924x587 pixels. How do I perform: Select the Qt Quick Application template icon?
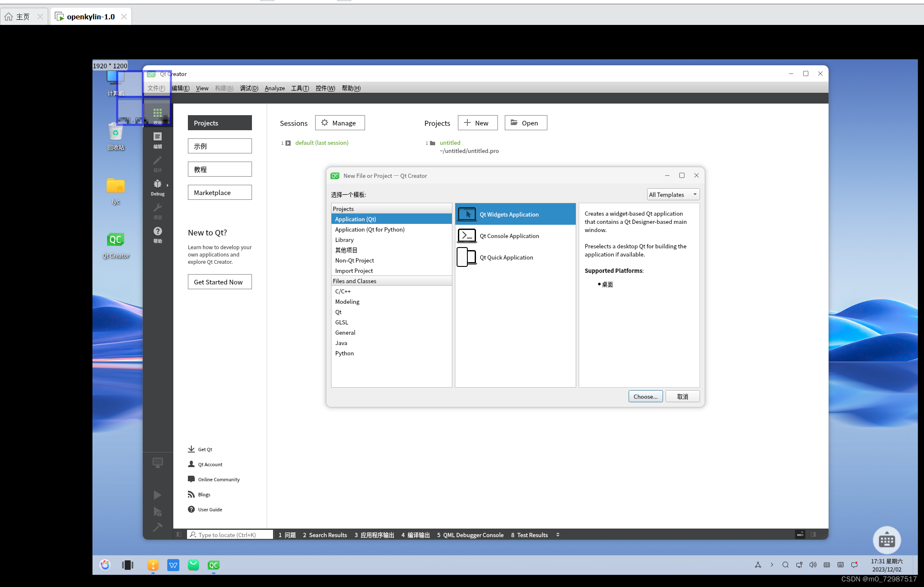point(467,257)
